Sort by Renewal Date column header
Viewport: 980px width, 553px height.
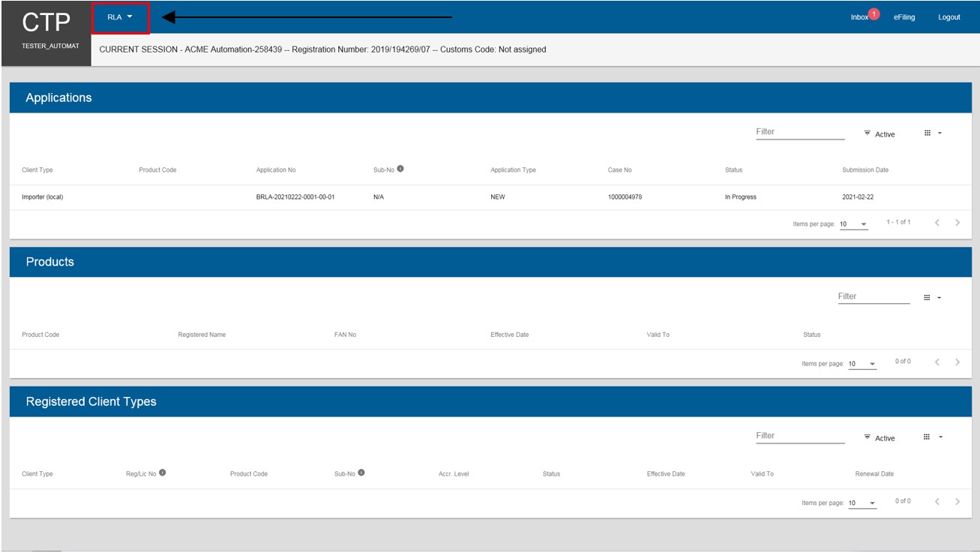coord(874,474)
